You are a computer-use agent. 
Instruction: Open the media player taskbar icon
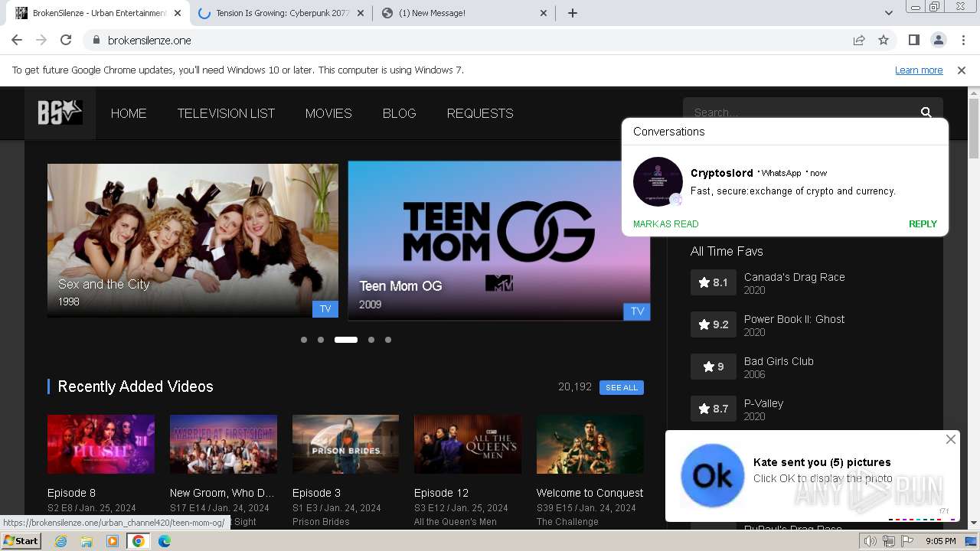(x=113, y=541)
